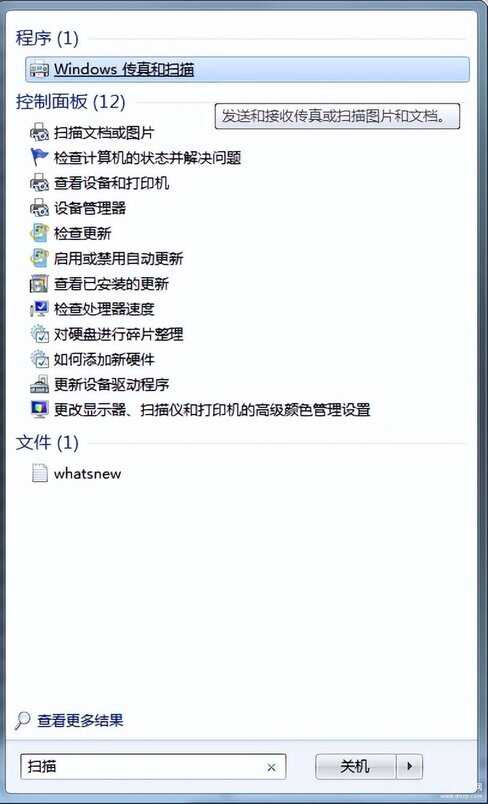Open the whatsnew file

[x=88, y=473]
